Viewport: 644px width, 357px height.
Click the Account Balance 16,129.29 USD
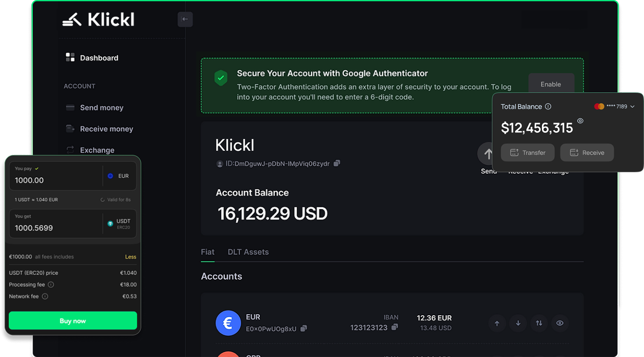(x=272, y=214)
